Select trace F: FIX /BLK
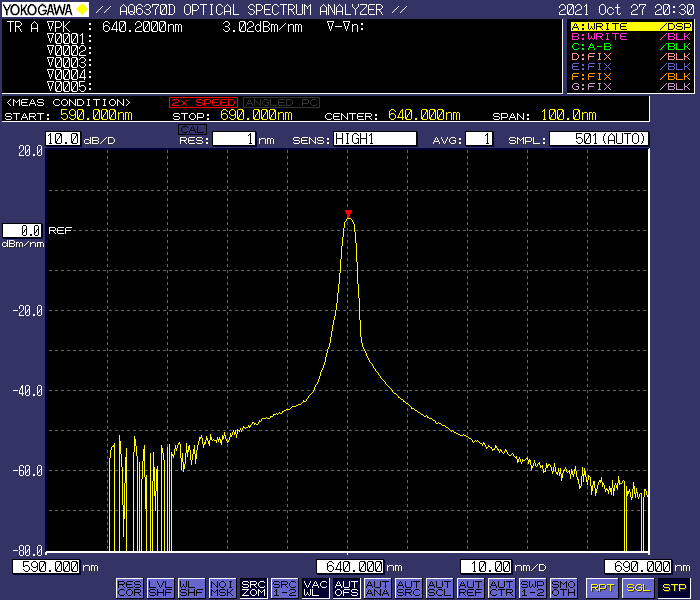The height and width of the screenshot is (600, 700). point(631,77)
